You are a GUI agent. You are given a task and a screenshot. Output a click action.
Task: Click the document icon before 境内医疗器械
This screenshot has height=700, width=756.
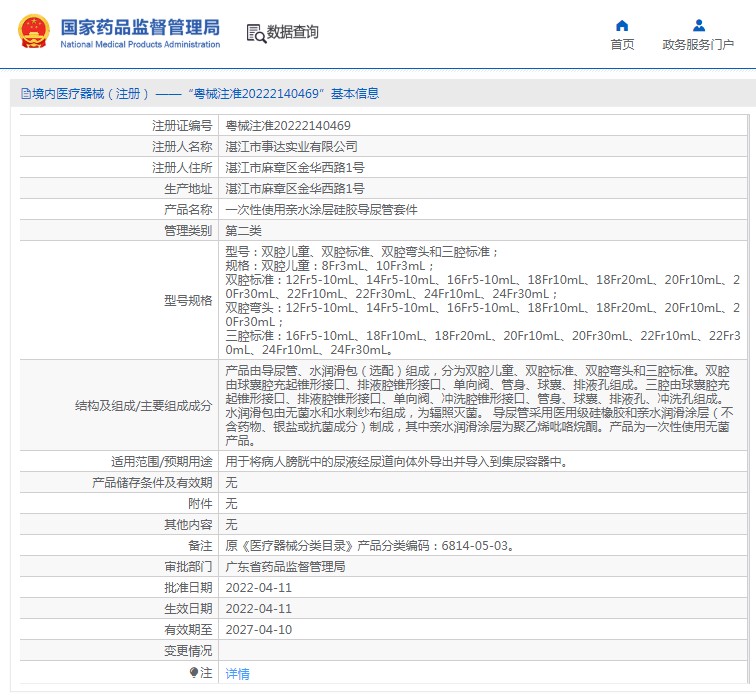click(26, 94)
